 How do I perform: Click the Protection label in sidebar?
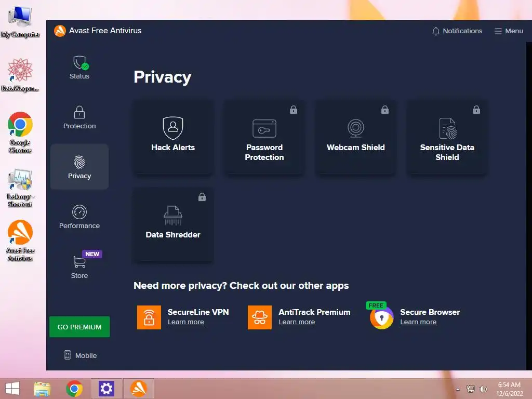point(79,126)
